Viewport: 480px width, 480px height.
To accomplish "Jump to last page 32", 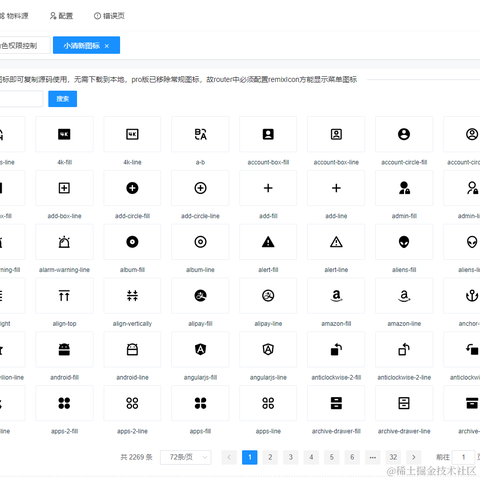I will [393, 457].
